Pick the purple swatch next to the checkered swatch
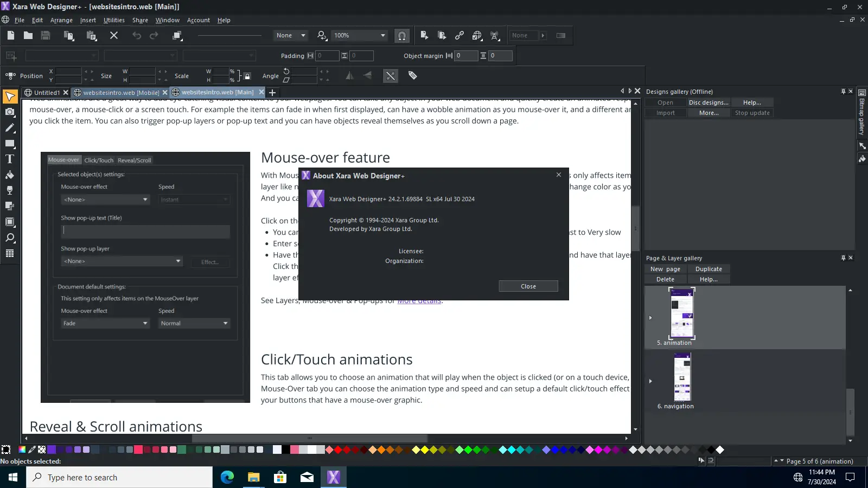868x488 pixels. [52, 450]
